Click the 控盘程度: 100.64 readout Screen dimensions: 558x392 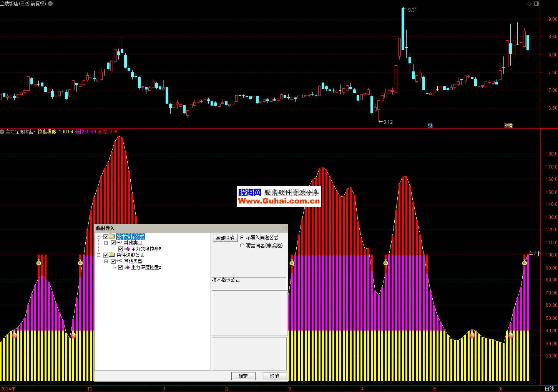point(55,132)
